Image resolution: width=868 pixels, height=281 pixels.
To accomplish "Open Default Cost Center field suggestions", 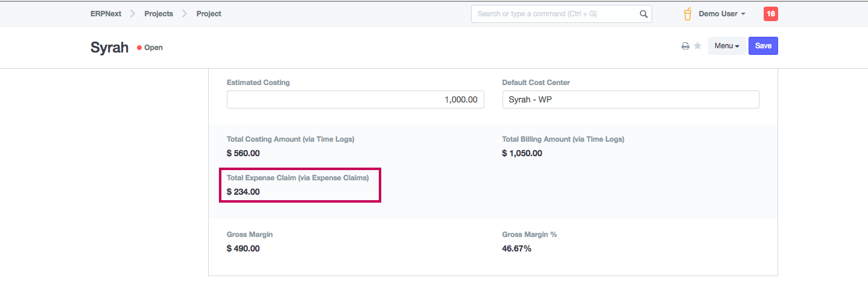I will tap(630, 99).
